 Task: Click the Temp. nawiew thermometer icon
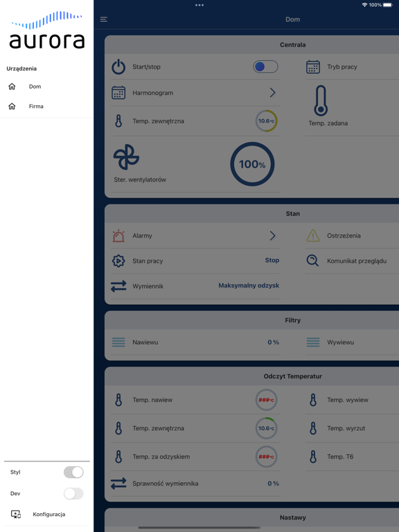click(118, 400)
